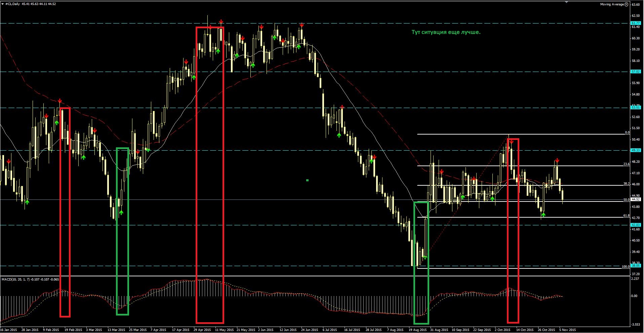The image size is (644, 333).
Task: Select the Fibonacci 38.2 level label
Action: coord(627,184)
